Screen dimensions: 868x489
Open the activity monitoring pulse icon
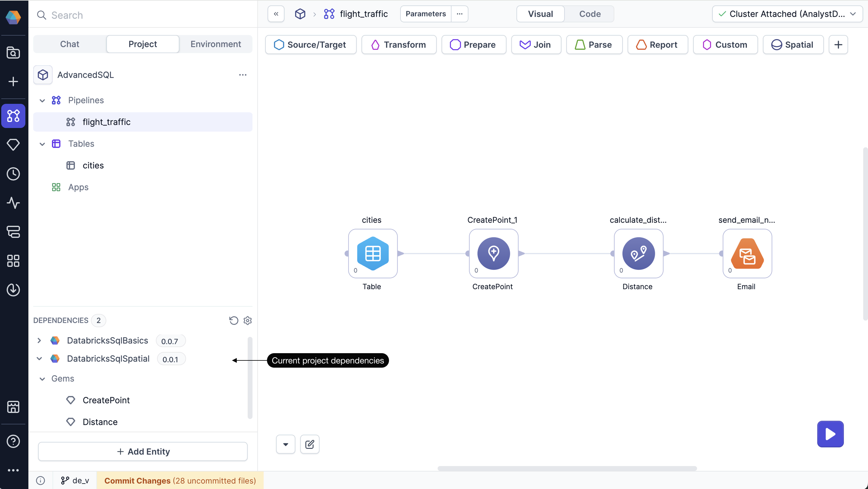click(x=13, y=203)
